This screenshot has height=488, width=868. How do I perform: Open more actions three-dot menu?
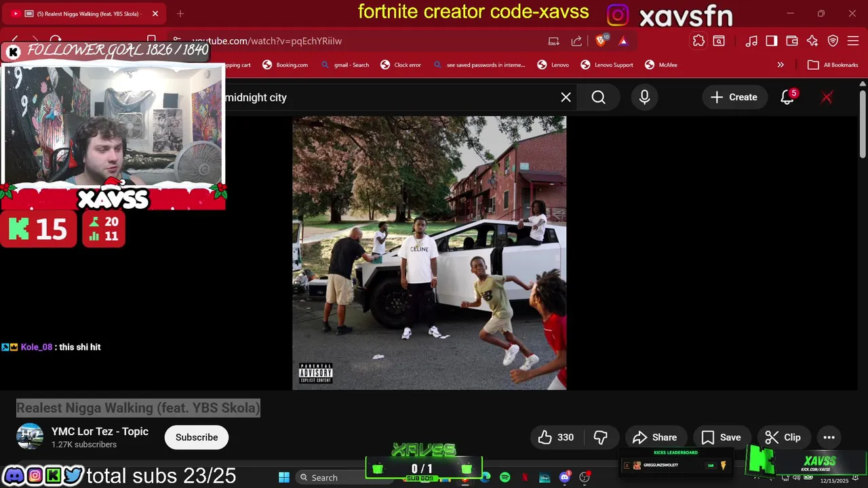coord(829,437)
